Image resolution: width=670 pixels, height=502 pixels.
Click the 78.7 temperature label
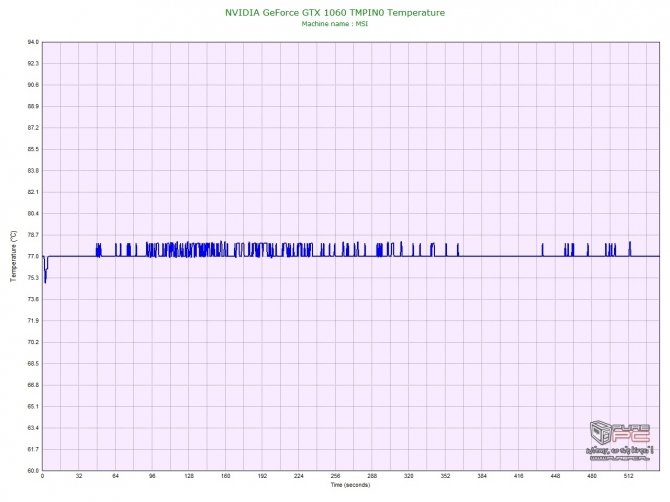(x=33, y=235)
